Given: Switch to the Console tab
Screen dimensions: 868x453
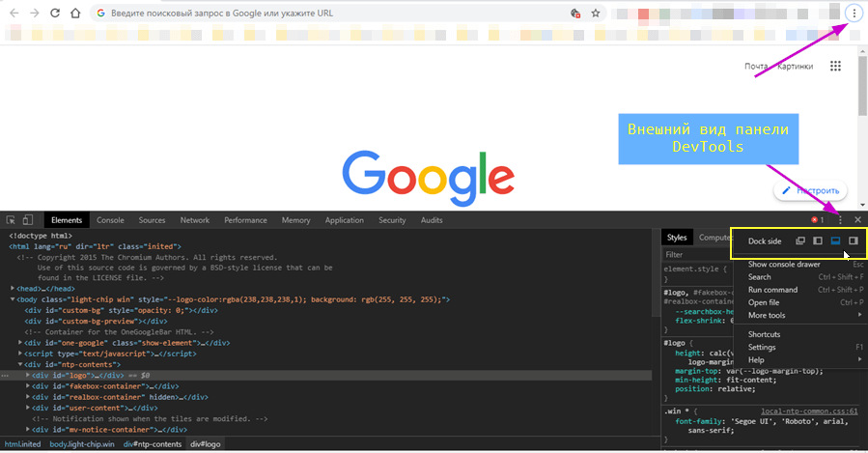Looking at the screenshot, I should [110, 220].
